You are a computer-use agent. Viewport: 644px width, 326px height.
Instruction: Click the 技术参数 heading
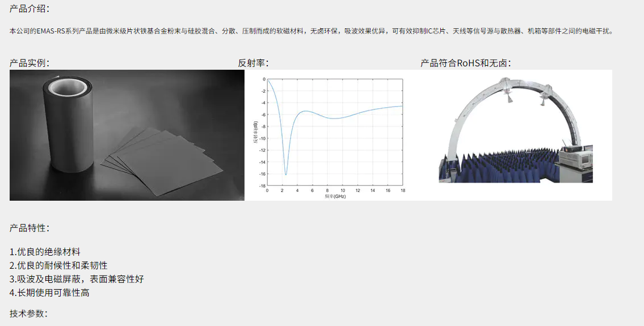coord(28,314)
